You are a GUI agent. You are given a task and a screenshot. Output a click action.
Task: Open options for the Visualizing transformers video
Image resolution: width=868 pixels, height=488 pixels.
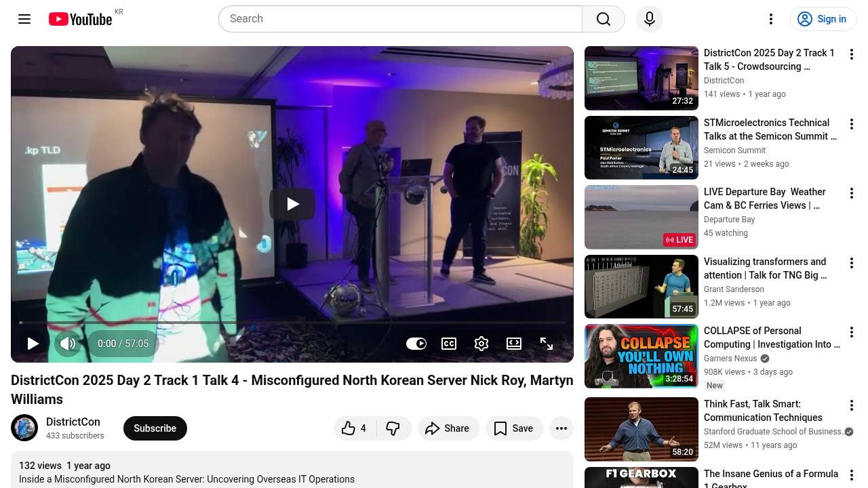click(852, 263)
